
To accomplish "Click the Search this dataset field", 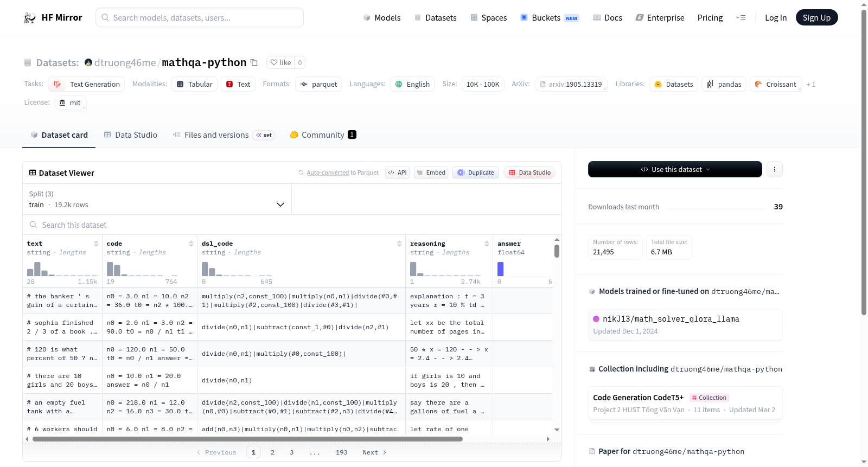I will pyautogui.click(x=292, y=225).
